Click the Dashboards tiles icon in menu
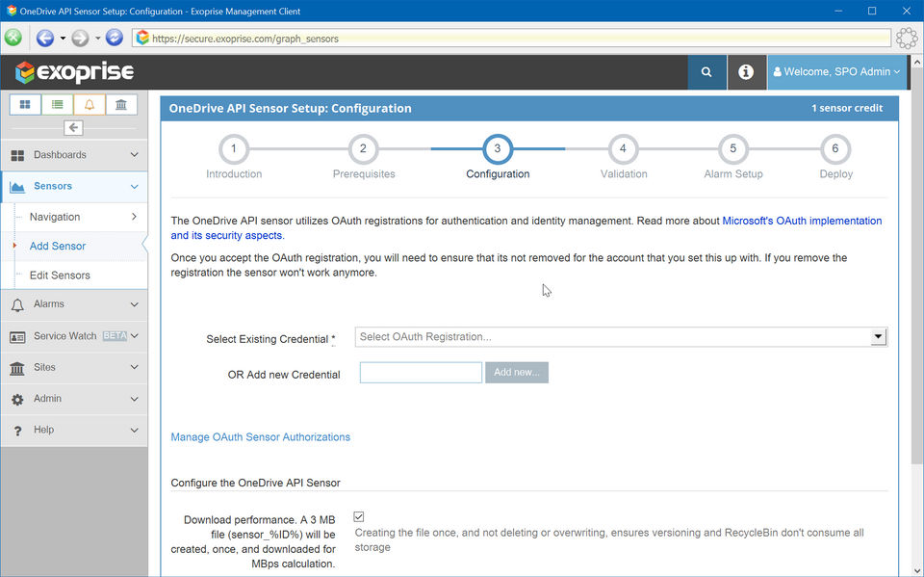Image resolution: width=924 pixels, height=577 pixels. click(x=17, y=155)
